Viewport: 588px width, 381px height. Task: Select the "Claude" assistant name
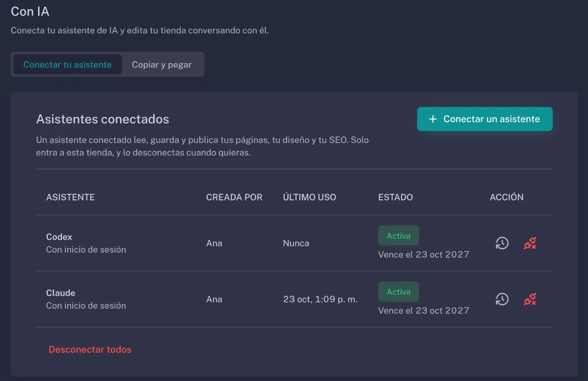[x=61, y=293]
